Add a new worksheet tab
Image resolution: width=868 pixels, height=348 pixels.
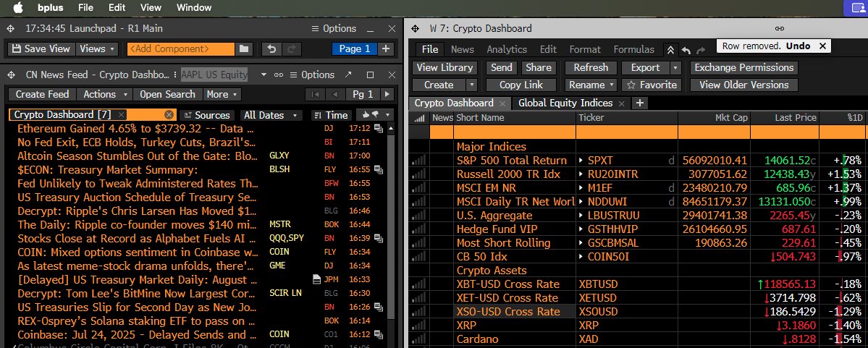640,103
